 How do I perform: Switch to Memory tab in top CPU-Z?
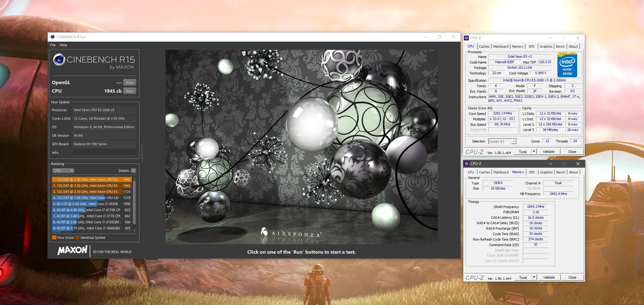pos(518,46)
